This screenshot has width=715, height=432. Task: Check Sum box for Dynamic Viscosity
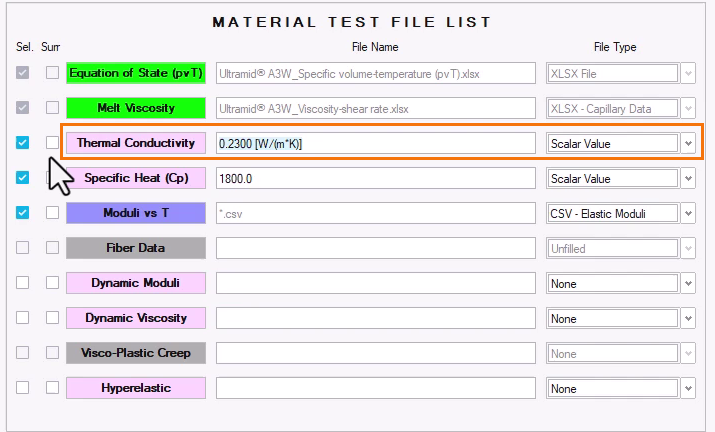click(x=52, y=317)
